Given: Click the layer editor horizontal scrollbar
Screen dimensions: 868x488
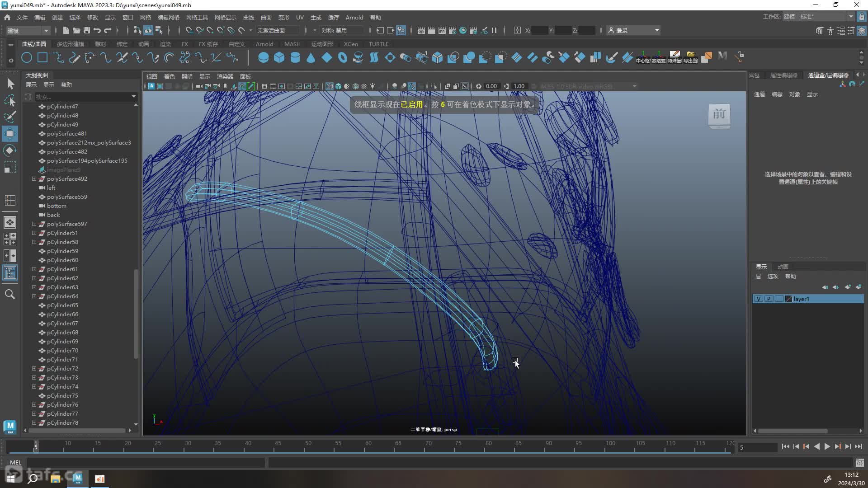Looking at the screenshot, I should pyautogui.click(x=793, y=431).
